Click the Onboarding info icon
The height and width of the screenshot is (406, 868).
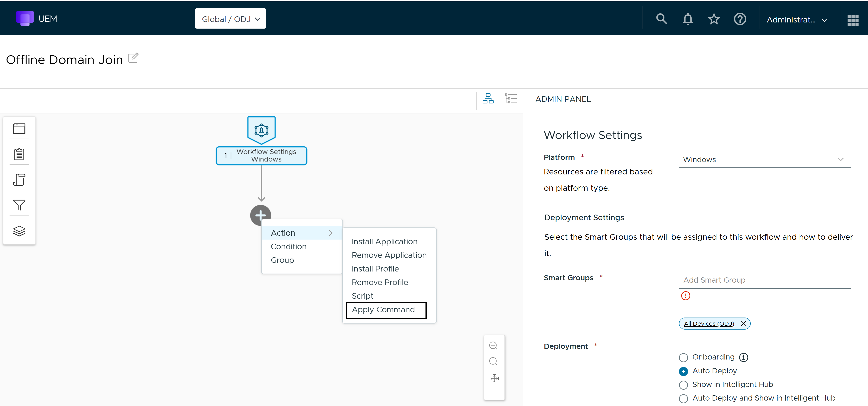744,357
